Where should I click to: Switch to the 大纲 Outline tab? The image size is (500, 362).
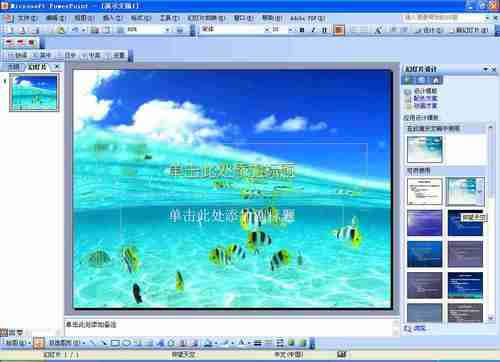[13, 67]
